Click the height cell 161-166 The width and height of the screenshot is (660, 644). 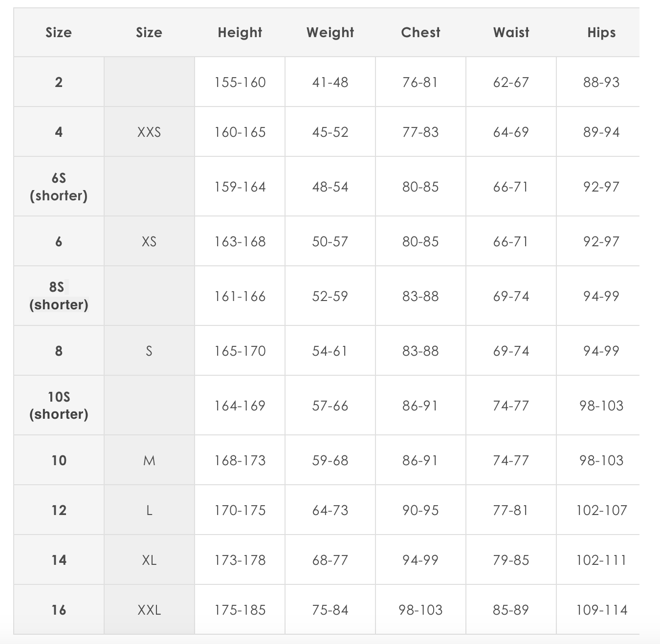240,296
